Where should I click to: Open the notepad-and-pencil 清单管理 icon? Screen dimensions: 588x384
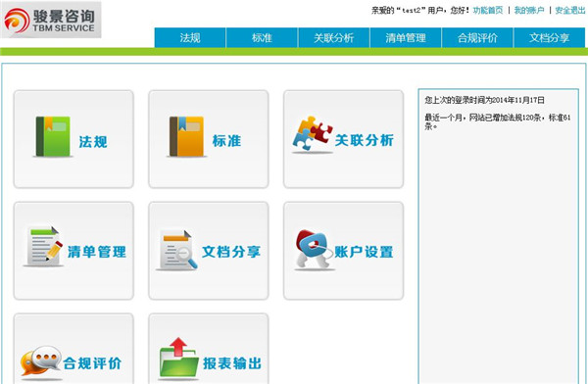click(43, 247)
